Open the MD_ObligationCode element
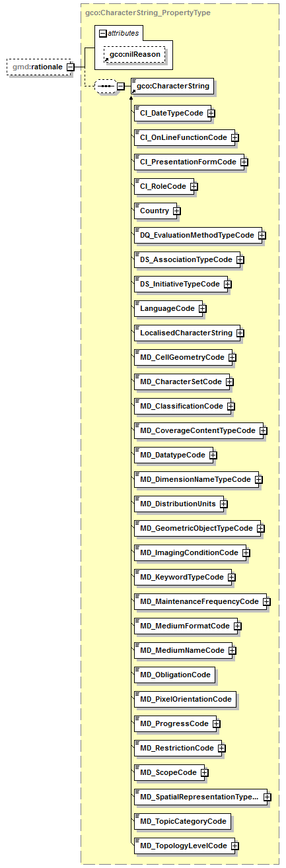This screenshot has width=286, height=868. [x=174, y=675]
